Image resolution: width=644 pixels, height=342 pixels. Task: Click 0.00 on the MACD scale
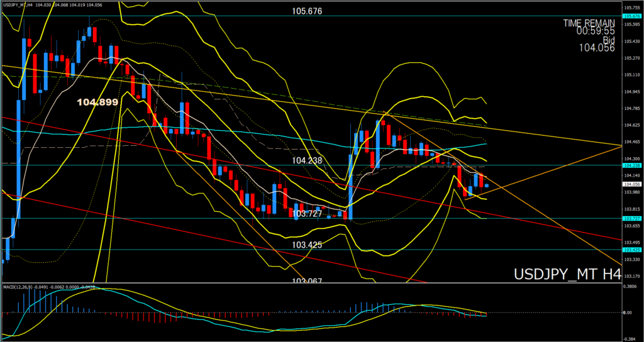tap(628, 312)
